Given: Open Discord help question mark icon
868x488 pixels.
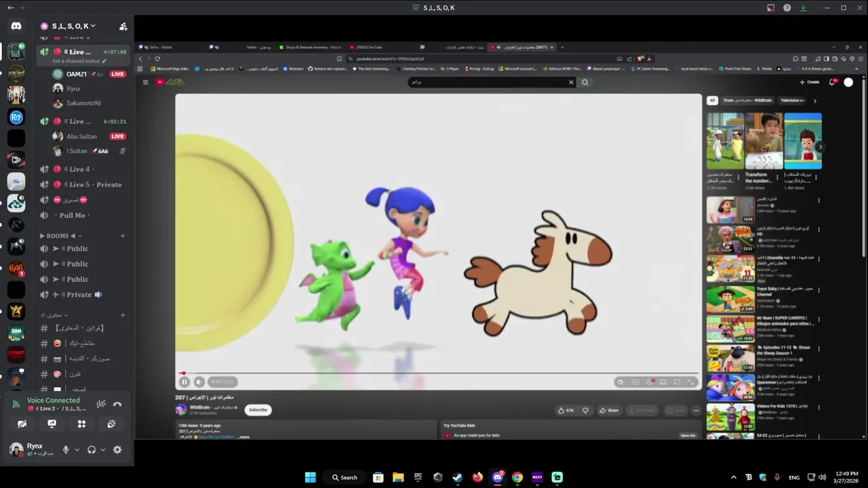Looking at the screenshot, I should [x=787, y=8].
